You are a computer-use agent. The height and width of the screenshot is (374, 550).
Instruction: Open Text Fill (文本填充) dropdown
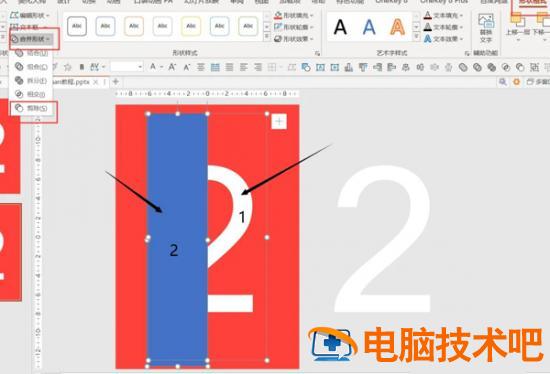[x=443, y=15]
